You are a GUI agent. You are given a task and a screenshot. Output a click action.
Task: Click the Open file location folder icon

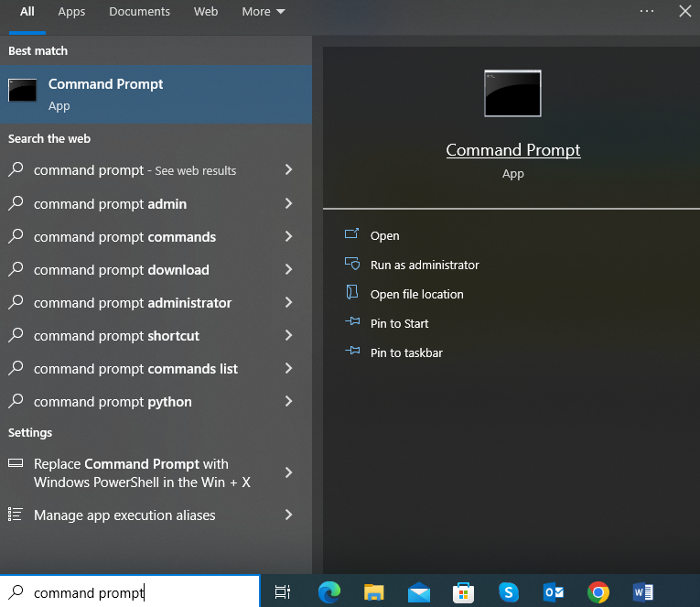[352, 293]
